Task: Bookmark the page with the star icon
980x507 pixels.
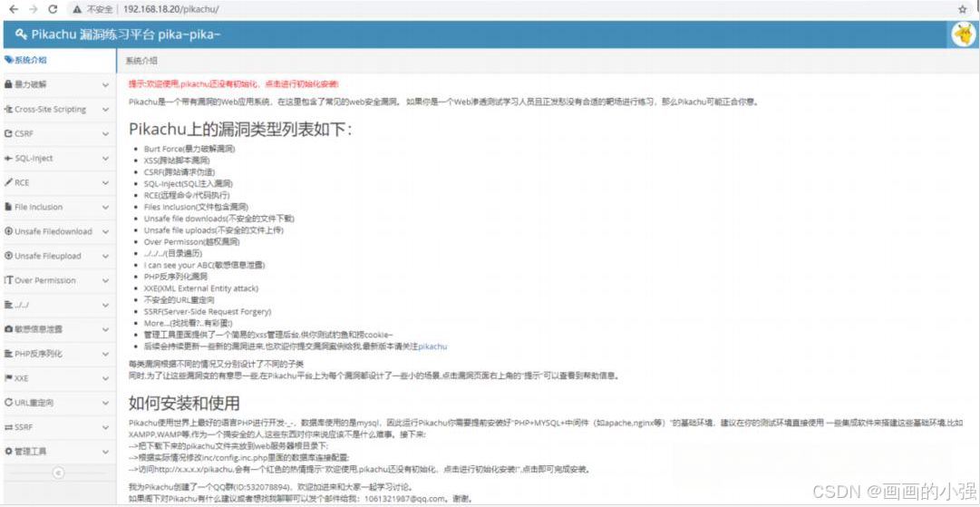Action: tap(963, 9)
